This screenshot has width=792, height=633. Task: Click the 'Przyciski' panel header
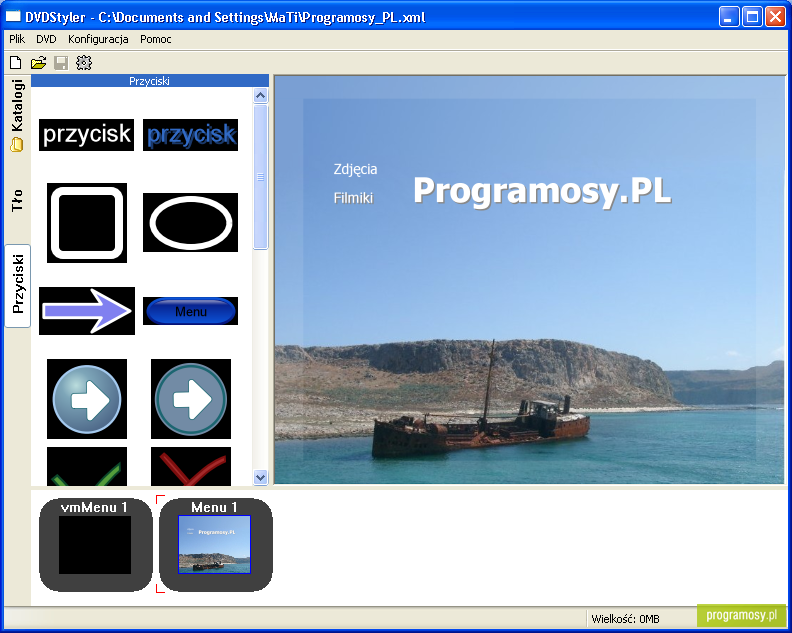click(150, 81)
